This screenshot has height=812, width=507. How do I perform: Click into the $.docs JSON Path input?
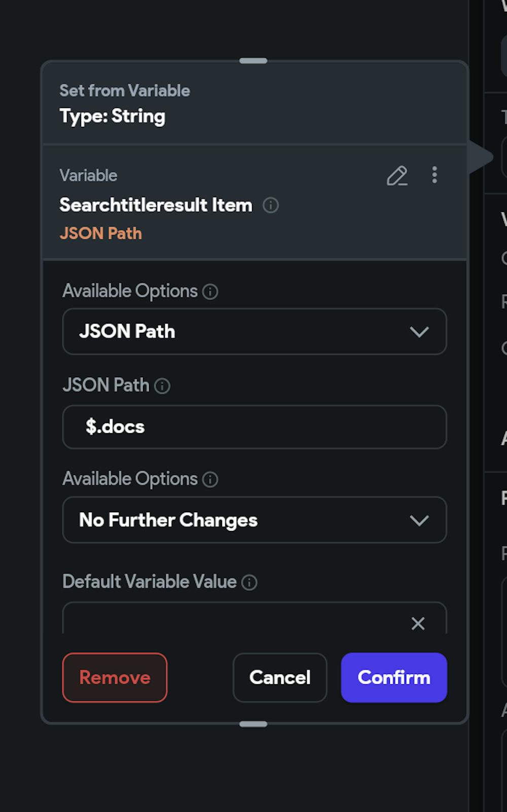coord(255,427)
